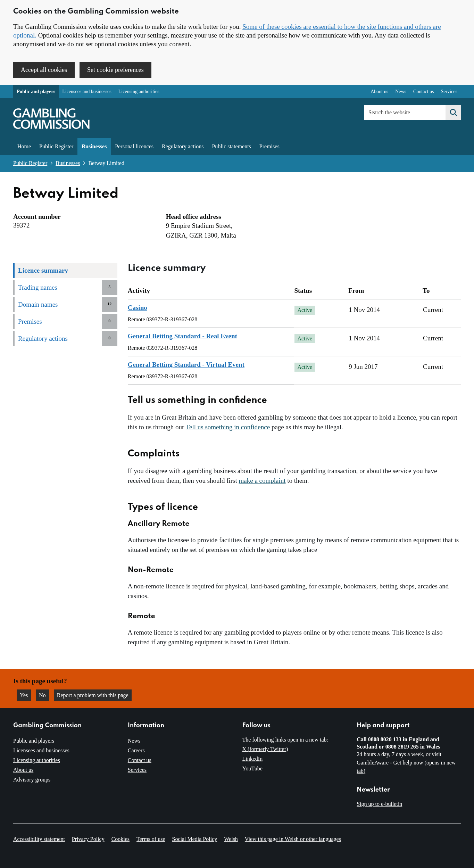
Task: Open footer Services link
Action: click(x=137, y=770)
